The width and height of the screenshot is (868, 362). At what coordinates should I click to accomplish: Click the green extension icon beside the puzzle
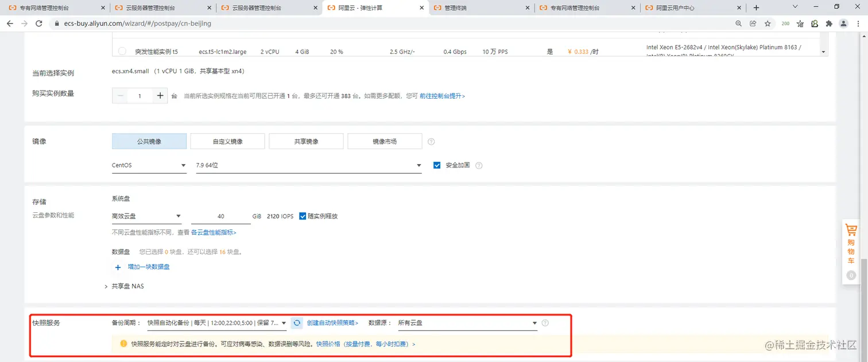tap(815, 24)
